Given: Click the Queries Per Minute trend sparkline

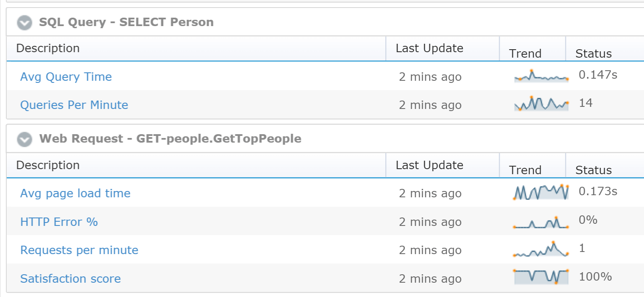Looking at the screenshot, I should tap(541, 103).
